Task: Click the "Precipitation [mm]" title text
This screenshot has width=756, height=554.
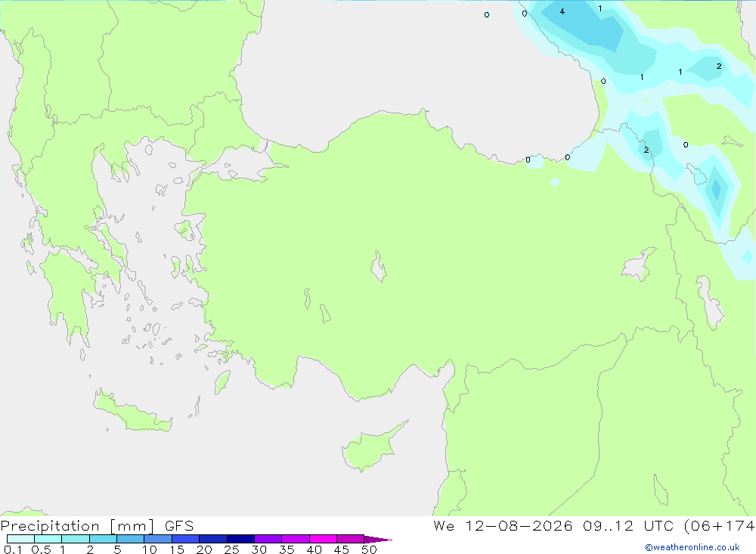Action: click(x=78, y=525)
